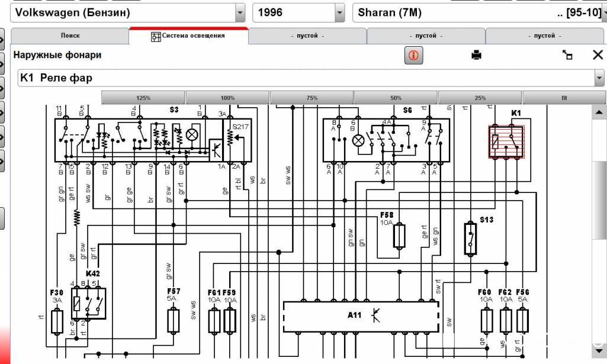Select the S13 switch symbol
Screen dimensions: 607x364
click(470, 239)
